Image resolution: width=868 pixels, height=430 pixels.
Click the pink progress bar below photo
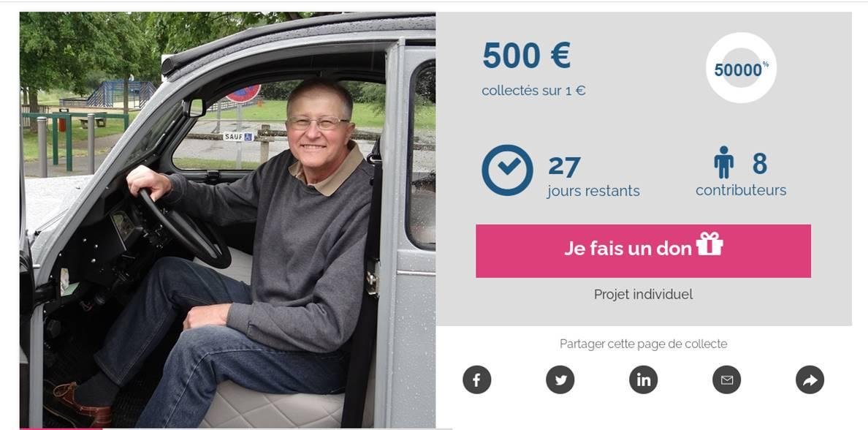tap(61, 429)
